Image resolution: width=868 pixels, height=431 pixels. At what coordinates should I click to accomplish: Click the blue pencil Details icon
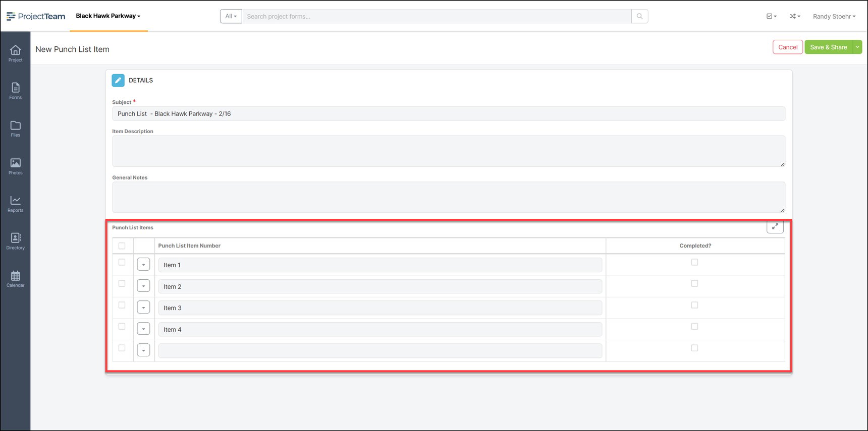coord(118,80)
